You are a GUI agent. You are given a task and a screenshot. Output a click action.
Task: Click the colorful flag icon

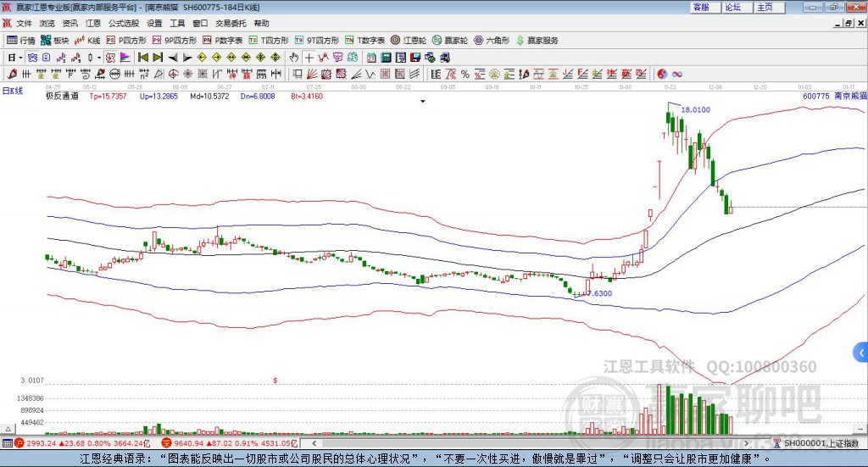[125, 58]
